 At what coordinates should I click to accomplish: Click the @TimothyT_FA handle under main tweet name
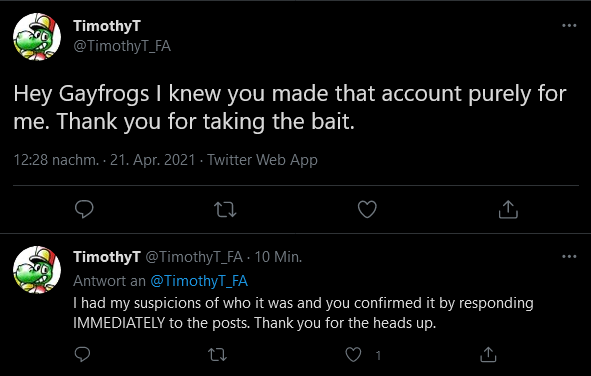(122, 46)
